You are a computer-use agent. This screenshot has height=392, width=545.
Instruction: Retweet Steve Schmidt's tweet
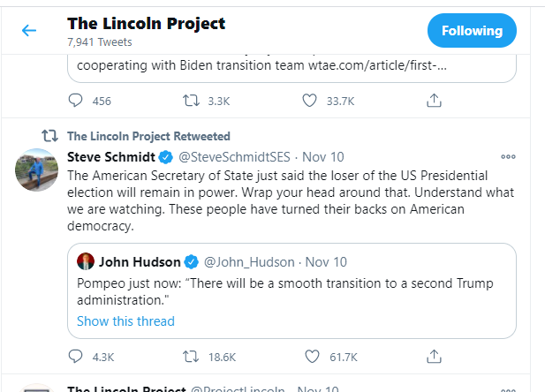coord(190,357)
